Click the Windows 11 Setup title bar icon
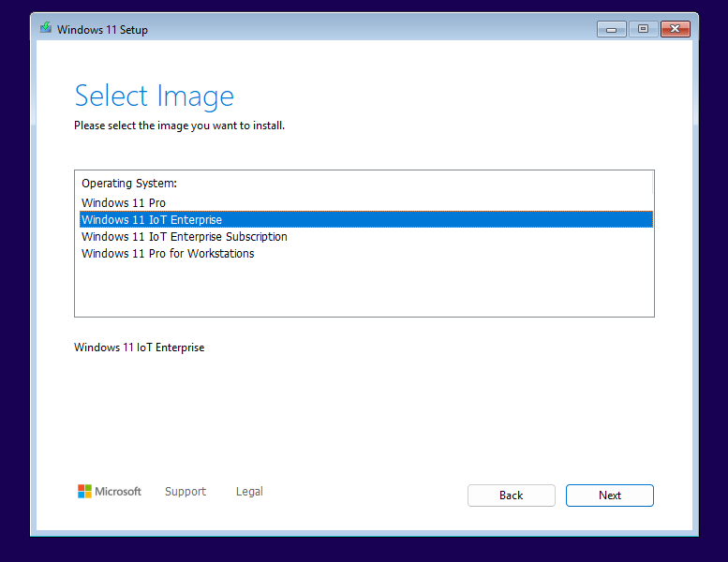The width and height of the screenshot is (728, 562). pyautogui.click(x=46, y=28)
